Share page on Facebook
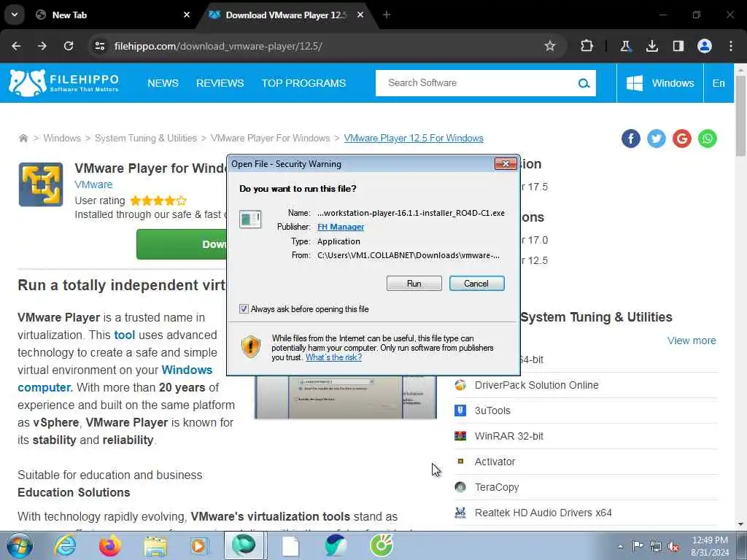 pos(631,139)
